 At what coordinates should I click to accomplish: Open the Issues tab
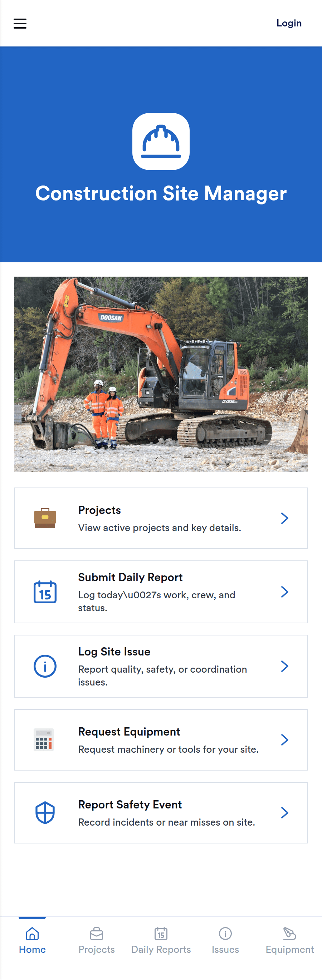pyautogui.click(x=225, y=941)
